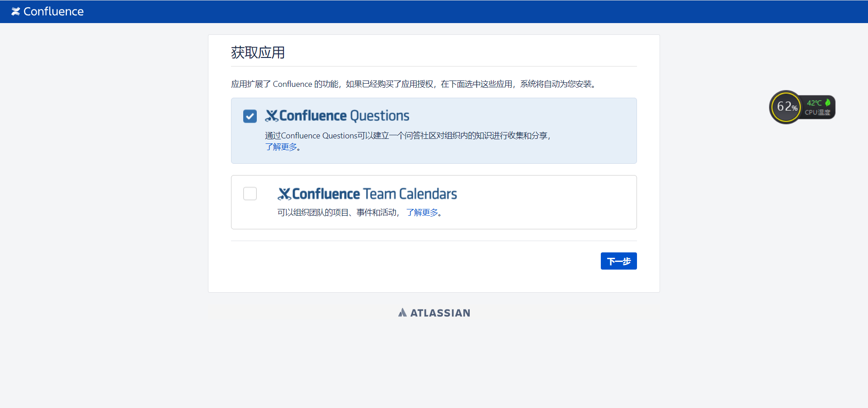This screenshot has height=408, width=868.
Task: Click the 下一步 button
Action: (x=618, y=261)
